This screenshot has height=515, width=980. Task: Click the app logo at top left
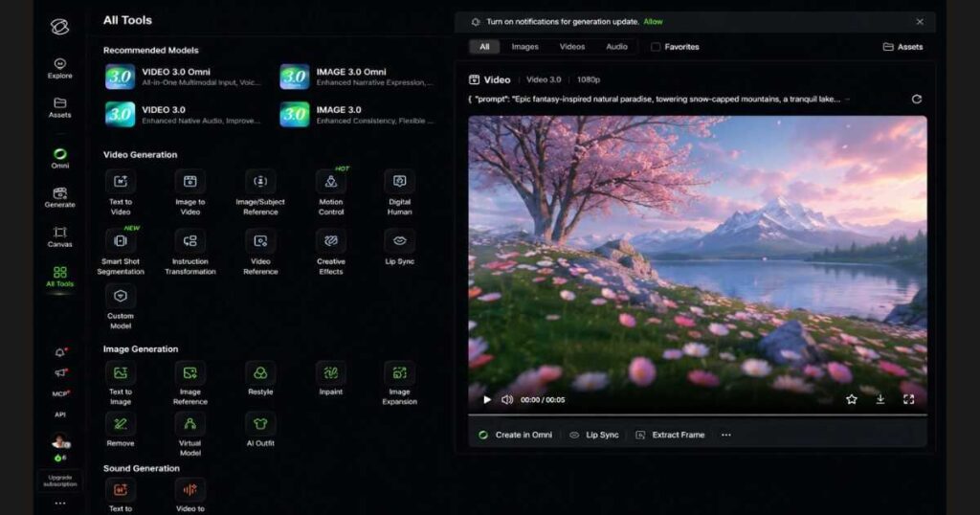60,26
